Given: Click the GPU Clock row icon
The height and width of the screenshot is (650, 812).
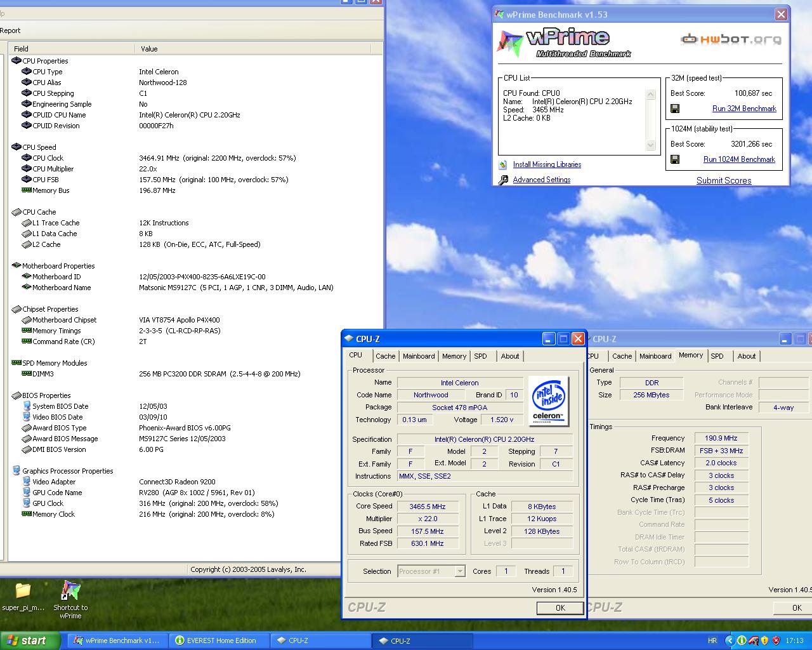Looking at the screenshot, I should click(x=27, y=503).
